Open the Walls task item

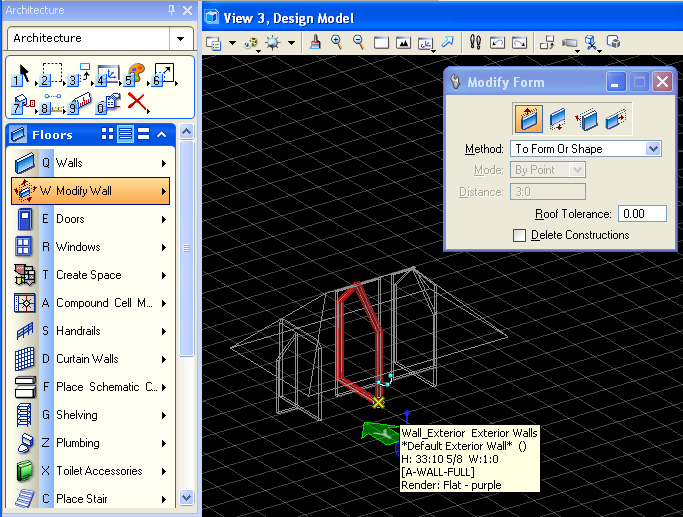pyautogui.click(x=91, y=163)
